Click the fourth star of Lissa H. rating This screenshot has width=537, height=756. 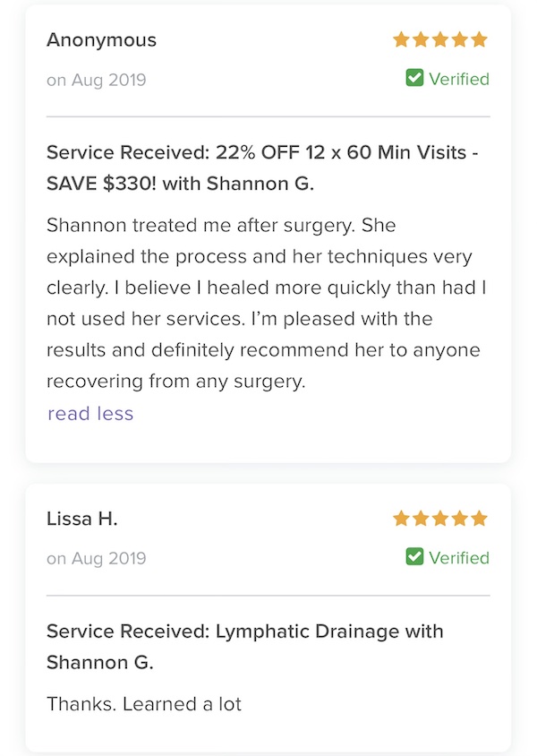coord(460,519)
